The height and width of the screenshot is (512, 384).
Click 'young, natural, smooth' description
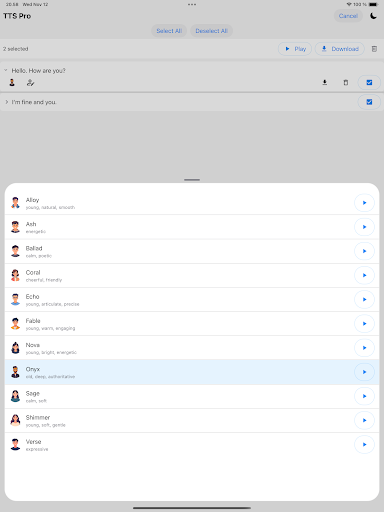click(50, 207)
